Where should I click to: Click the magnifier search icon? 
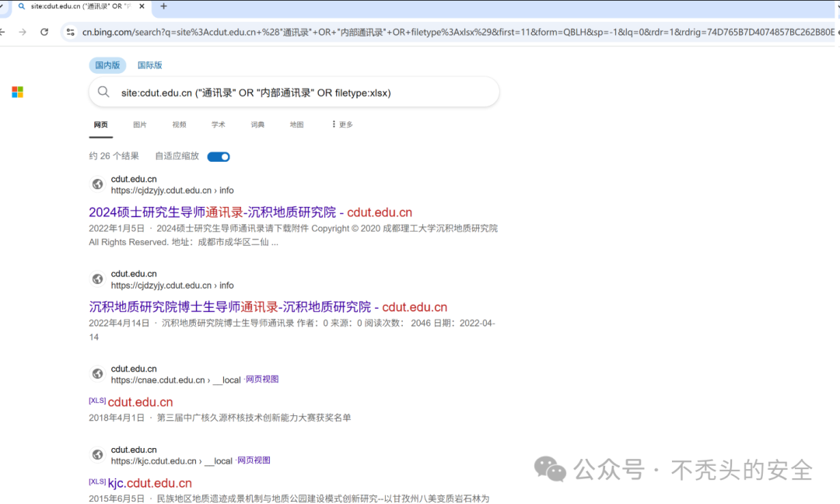[x=103, y=92]
